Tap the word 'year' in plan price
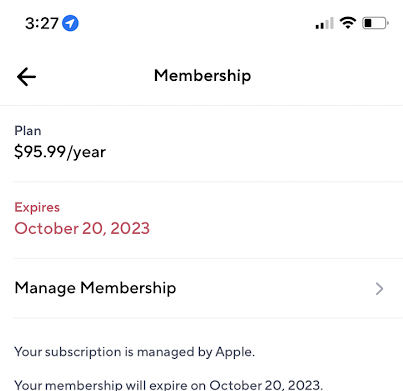The width and height of the screenshot is (403, 391). click(x=89, y=153)
